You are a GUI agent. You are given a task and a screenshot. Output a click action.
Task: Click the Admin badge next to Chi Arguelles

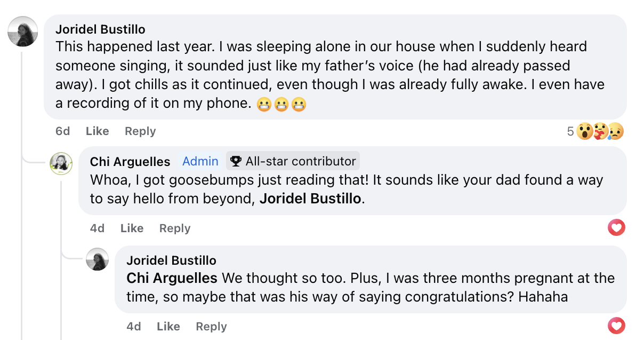pos(200,161)
